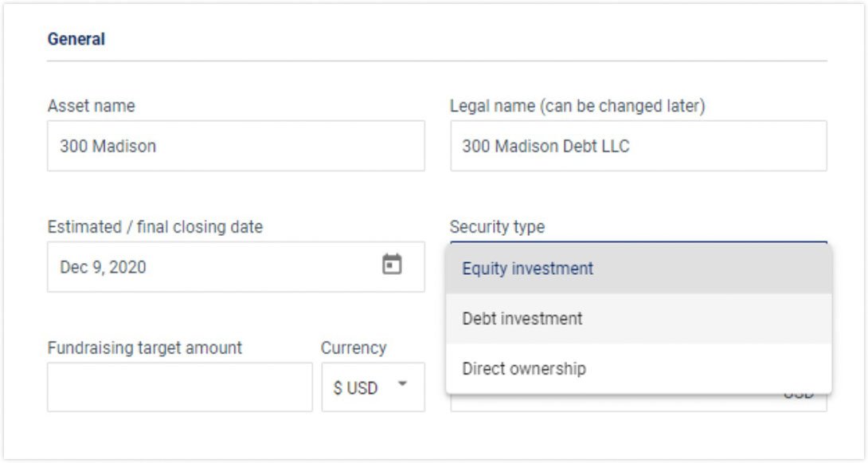868x463 pixels.
Task: Click the Estimated / final closing date label
Action: pos(155,226)
